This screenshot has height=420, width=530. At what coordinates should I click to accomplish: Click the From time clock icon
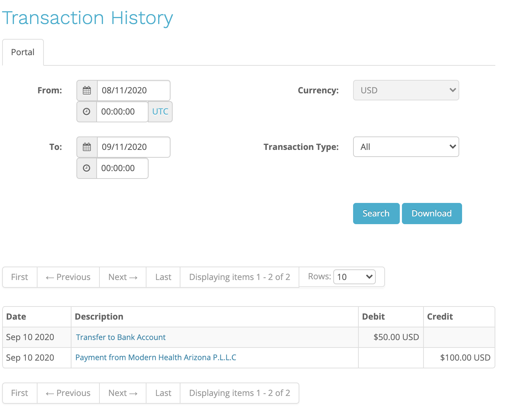pyautogui.click(x=87, y=112)
